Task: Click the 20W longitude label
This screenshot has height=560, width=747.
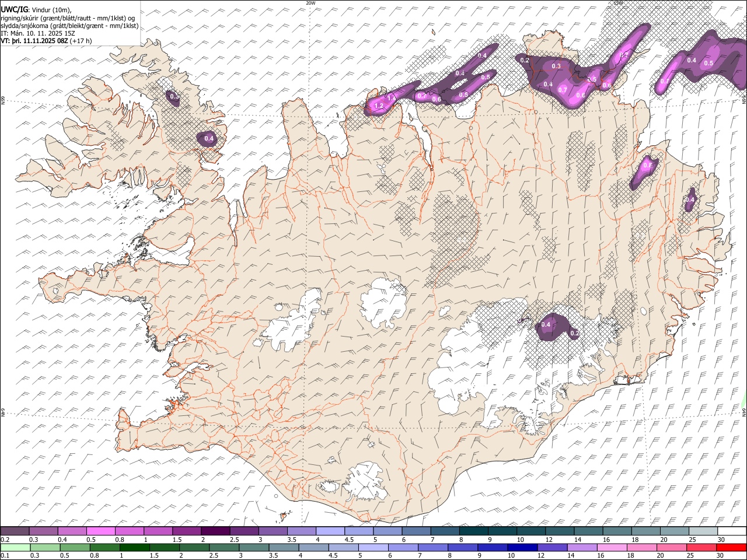Action: tap(310, 3)
